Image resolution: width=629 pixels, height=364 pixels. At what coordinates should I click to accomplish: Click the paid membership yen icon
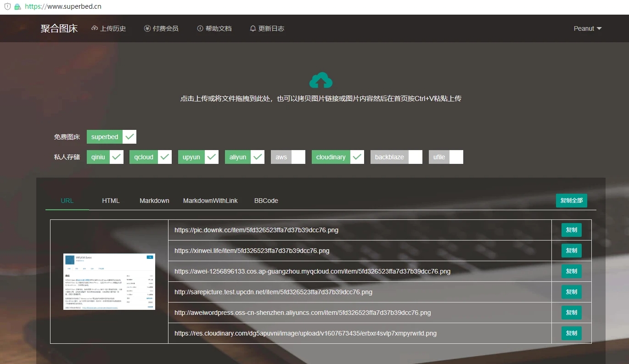pyautogui.click(x=147, y=28)
